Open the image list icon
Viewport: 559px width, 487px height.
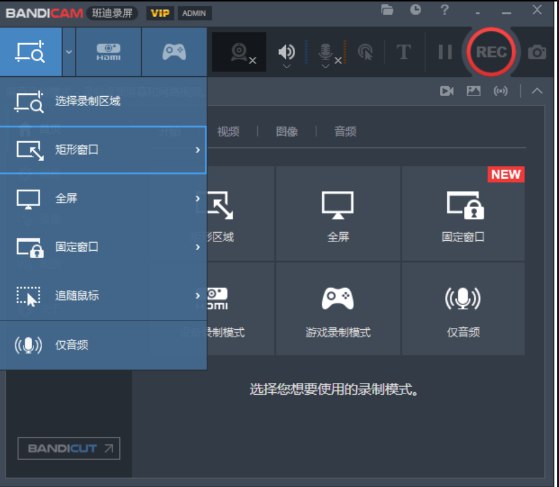point(473,91)
